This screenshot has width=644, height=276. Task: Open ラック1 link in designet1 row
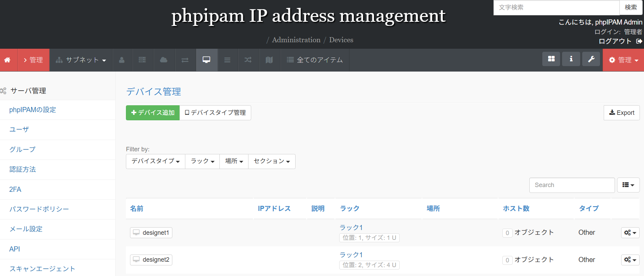click(x=351, y=227)
